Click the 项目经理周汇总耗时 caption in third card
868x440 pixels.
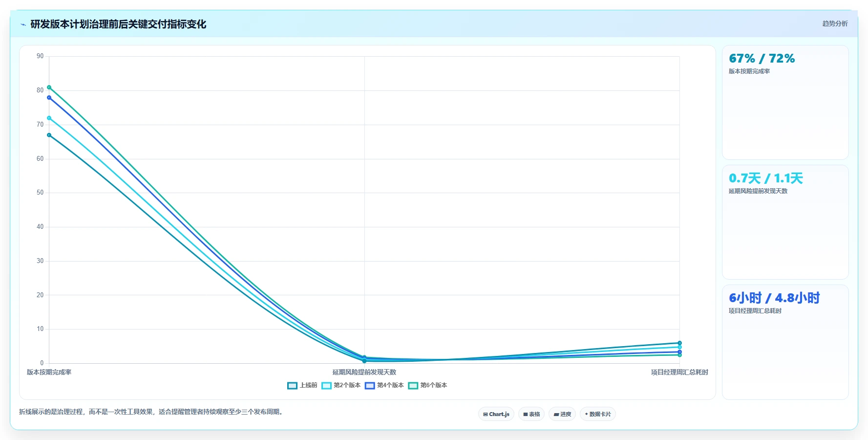point(755,311)
